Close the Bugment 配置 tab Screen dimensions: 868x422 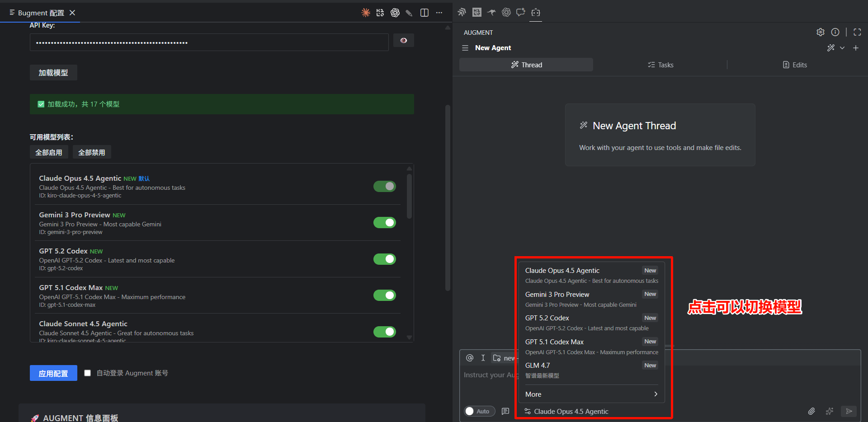72,13
